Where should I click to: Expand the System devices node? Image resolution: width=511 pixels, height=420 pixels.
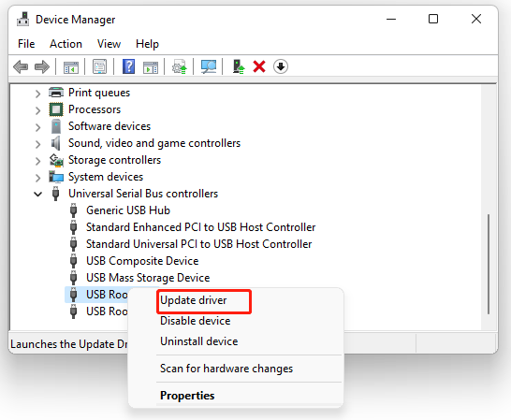[x=37, y=178]
